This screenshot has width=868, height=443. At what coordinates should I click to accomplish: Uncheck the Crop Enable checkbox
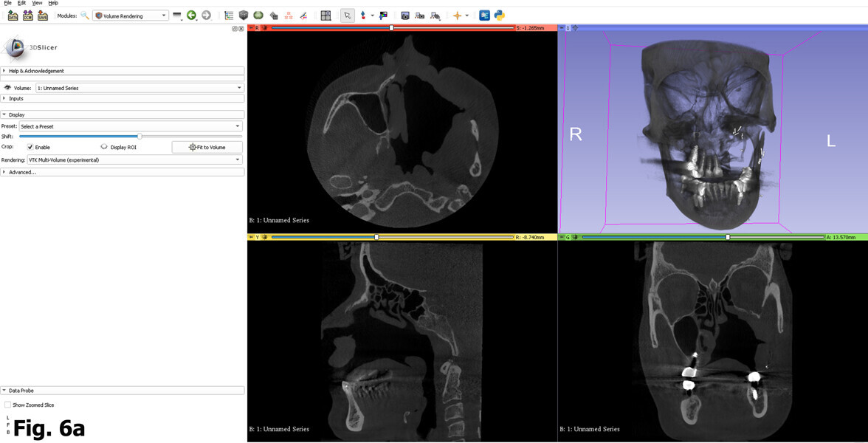(x=30, y=148)
